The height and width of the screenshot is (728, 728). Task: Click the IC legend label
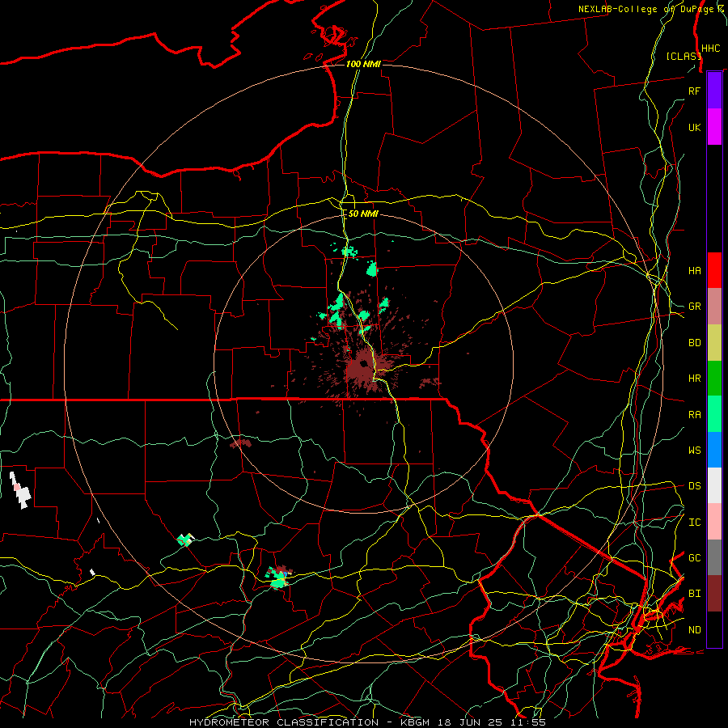694,523
